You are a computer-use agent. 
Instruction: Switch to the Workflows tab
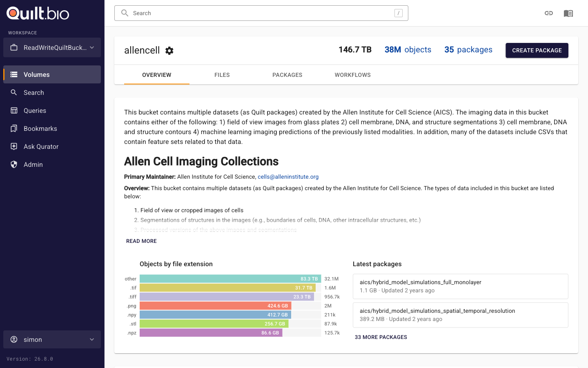(353, 75)
